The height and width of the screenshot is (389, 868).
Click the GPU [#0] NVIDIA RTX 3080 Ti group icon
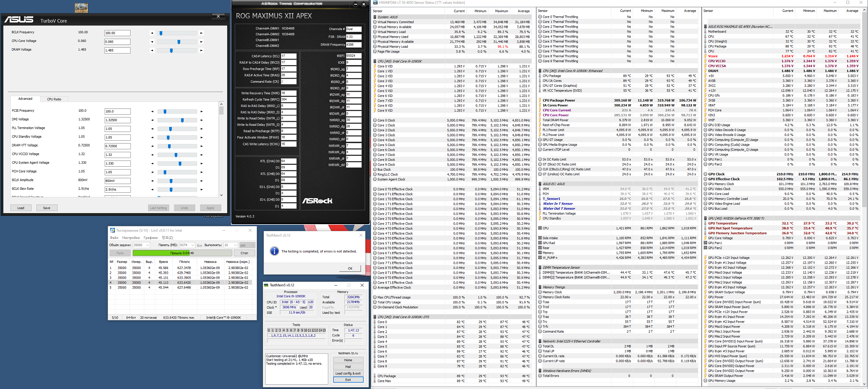(705, 218)
